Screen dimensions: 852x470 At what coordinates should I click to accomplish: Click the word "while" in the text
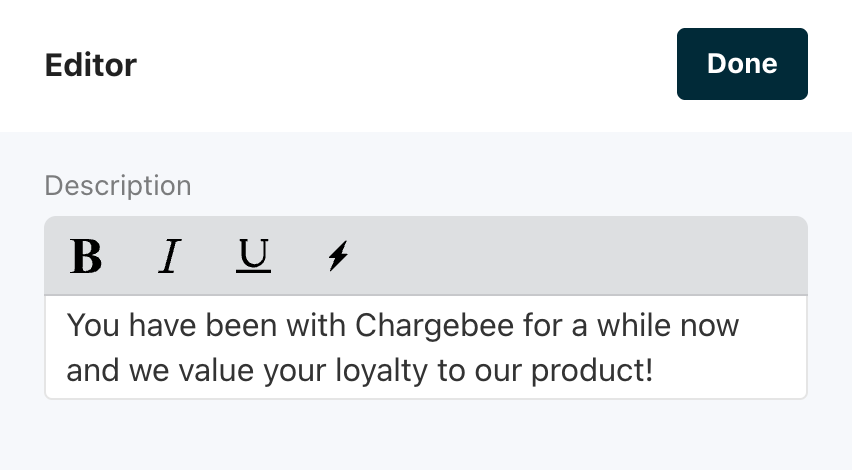[644, 326]
